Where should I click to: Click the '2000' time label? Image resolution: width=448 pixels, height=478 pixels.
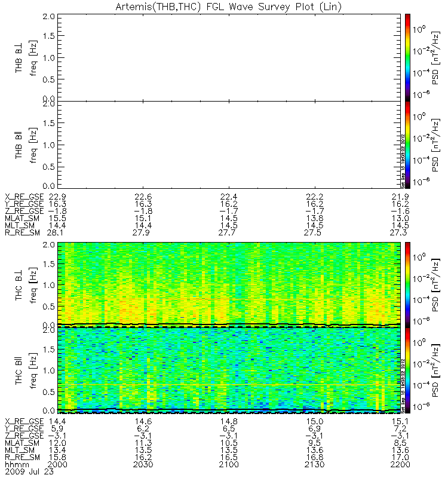pos(57,465)
